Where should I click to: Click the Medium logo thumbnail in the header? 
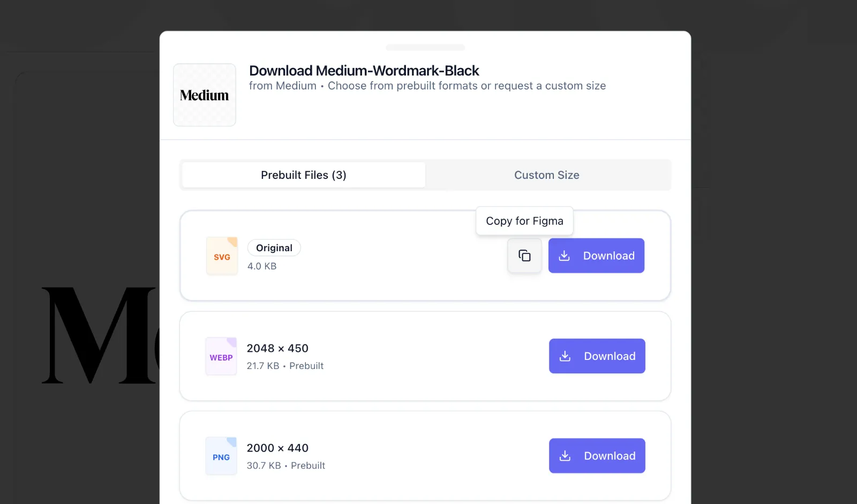(x=205, y=95)
